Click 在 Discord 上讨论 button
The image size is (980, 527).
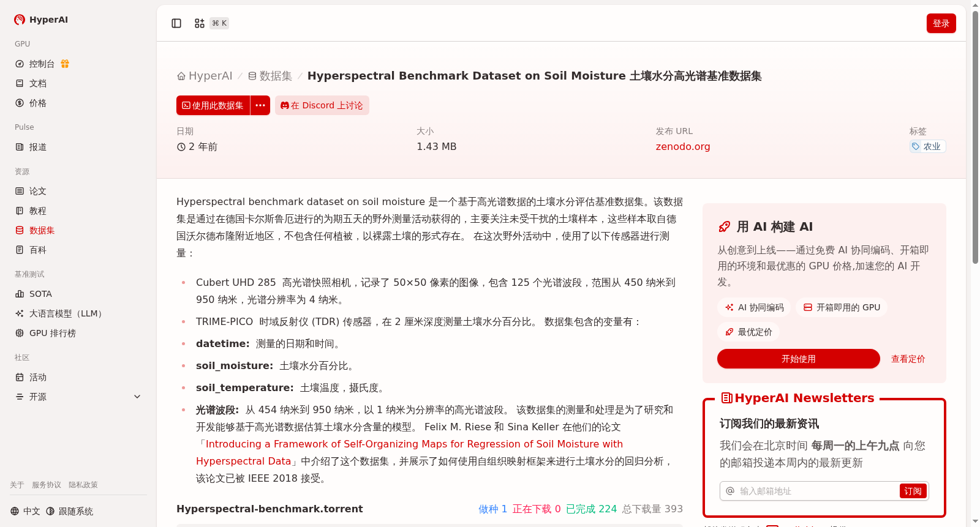(x=322, y=105)
